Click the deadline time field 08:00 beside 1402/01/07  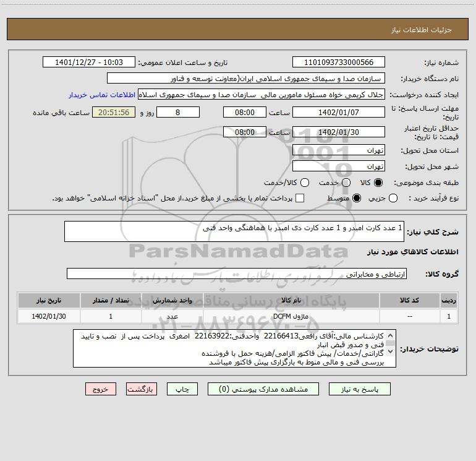(245, 112)
